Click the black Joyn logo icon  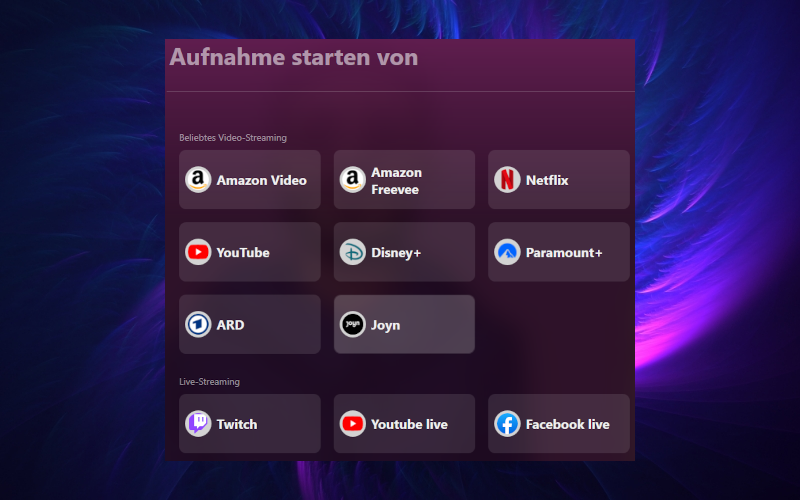tap(353, 324)
